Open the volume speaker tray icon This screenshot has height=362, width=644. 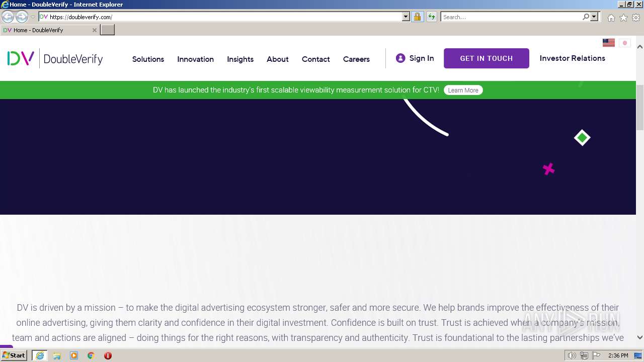(x=572, y=355)
